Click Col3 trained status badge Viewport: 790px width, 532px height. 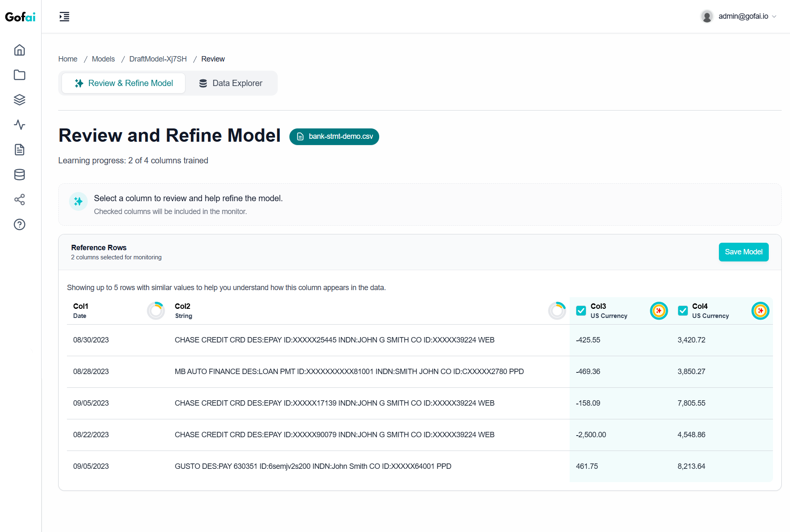(659, 311)
